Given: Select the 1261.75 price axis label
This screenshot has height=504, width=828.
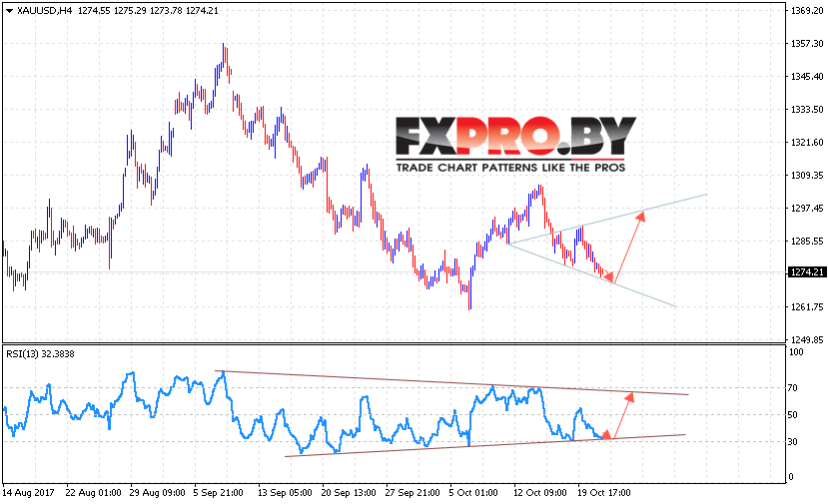Looking at the screenshot, I should (x=807, y=306).
